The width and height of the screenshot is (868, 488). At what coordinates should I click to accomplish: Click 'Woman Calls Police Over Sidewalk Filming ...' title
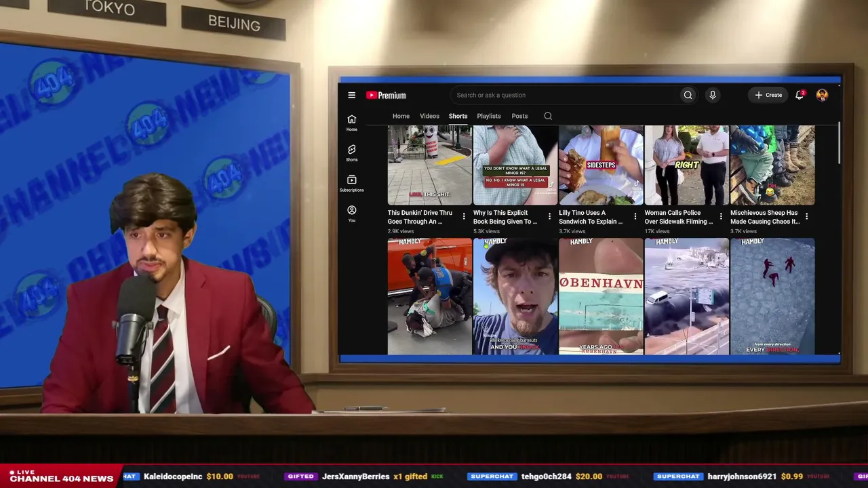(x=679, y=217)
